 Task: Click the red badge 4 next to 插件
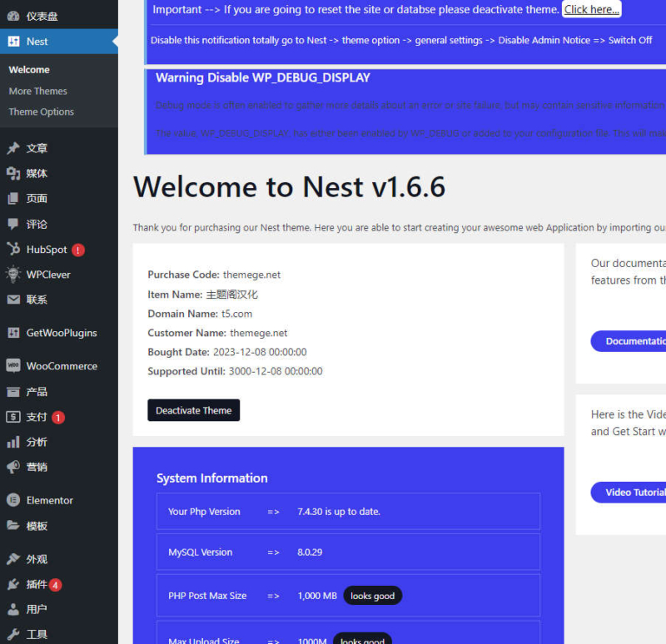click(x=55, y=585)
